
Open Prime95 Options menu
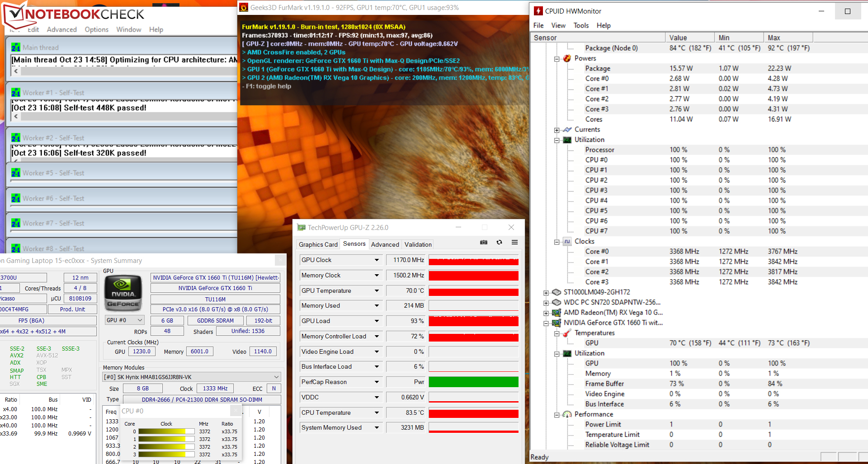click(97, 29)
